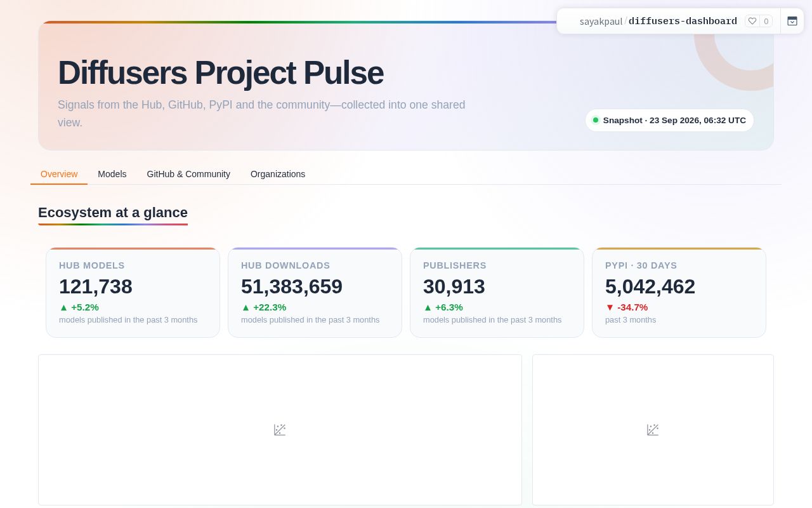Select the 51,383,659 downloads value
Image resolution: width=812 pixels, height=508 pixels.
click(x=292, y=286)
